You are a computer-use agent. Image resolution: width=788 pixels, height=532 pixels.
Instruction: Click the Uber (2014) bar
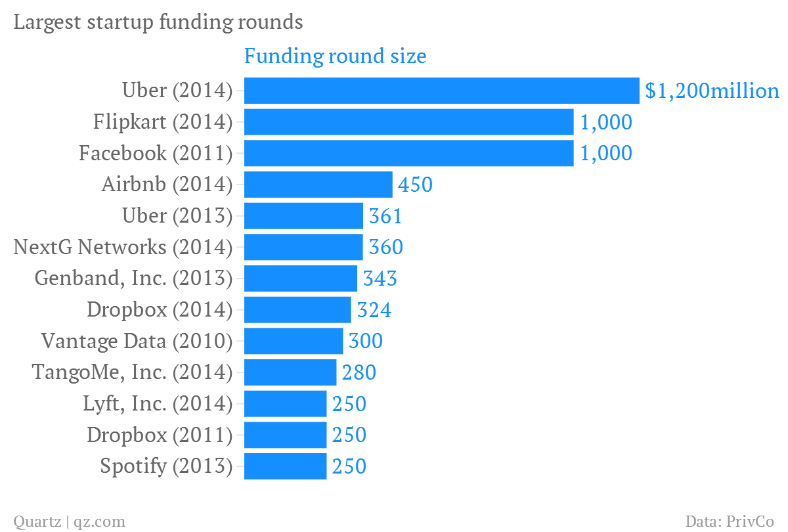441,91
